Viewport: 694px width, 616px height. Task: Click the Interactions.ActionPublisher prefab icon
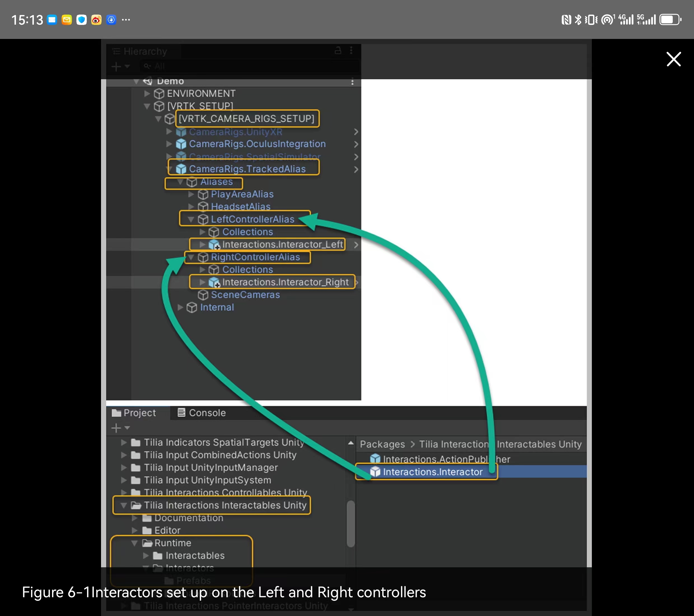pyautogui.click(x=375, y=459)
